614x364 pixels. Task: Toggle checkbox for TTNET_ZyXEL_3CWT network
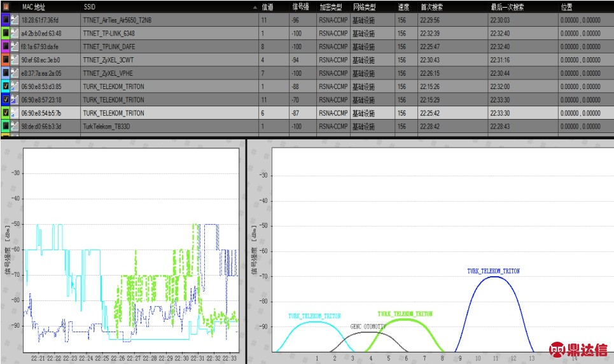click(6, 60)
